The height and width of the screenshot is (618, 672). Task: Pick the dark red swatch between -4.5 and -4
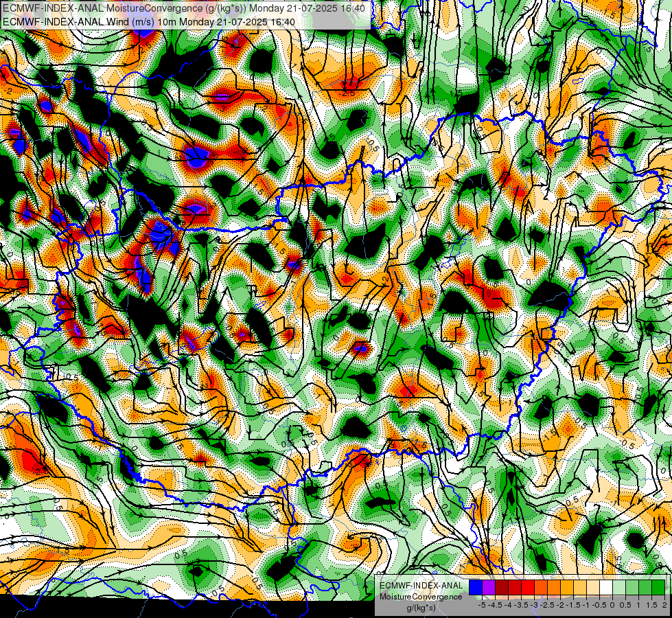(502, 588)
